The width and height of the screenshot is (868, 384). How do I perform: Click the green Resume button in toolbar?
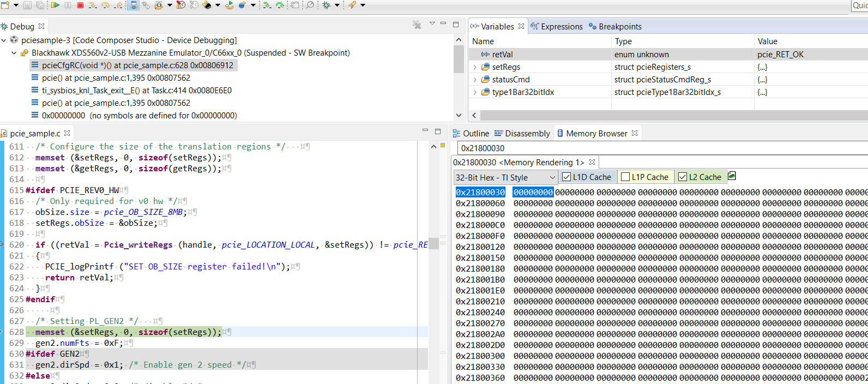55,5
